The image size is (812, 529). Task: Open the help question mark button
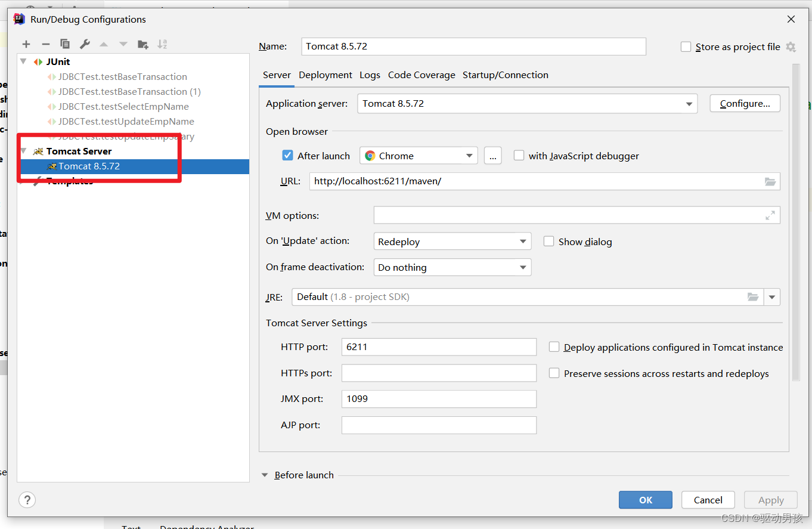click(x=27, y=500)
